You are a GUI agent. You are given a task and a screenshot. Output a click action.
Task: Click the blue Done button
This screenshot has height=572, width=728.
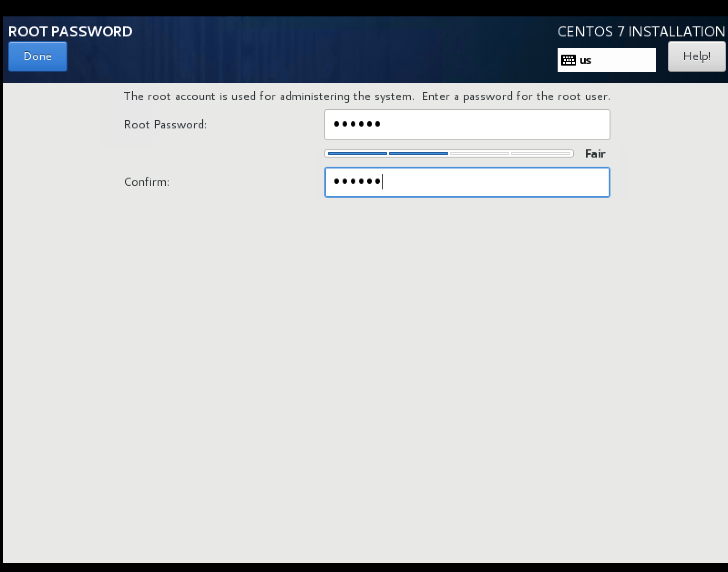pos(38,56)
